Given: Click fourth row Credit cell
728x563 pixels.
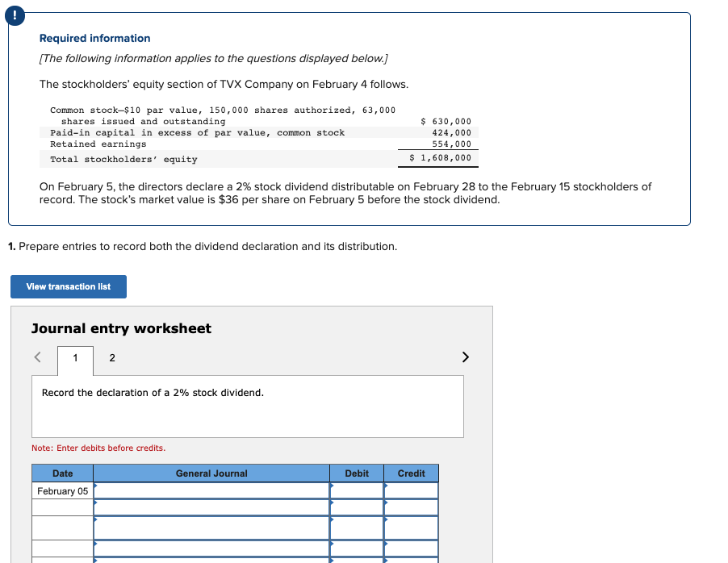Looking at the screenshot, I should coord(411,548).
